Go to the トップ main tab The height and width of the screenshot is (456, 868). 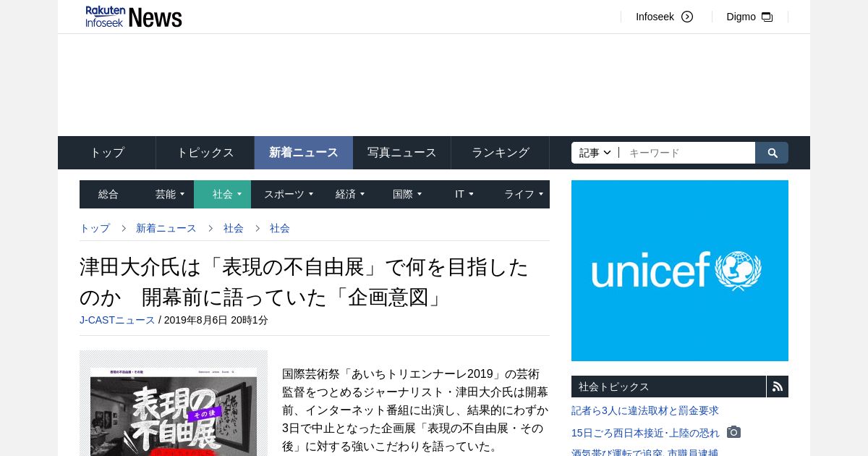[x=107, y=153]
